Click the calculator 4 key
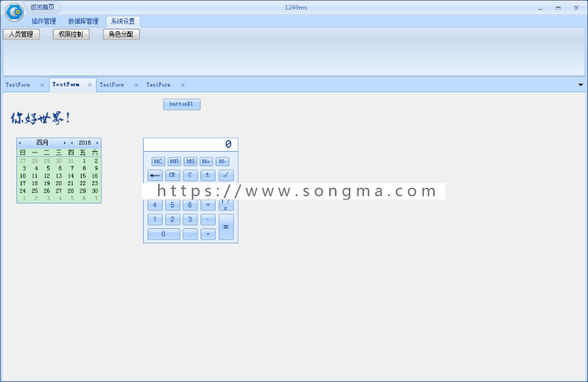 tap(155, 205)
